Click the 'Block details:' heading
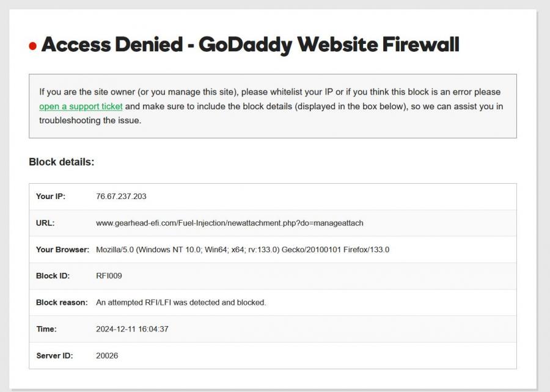 pyautogui.click(x=61, y=162)
